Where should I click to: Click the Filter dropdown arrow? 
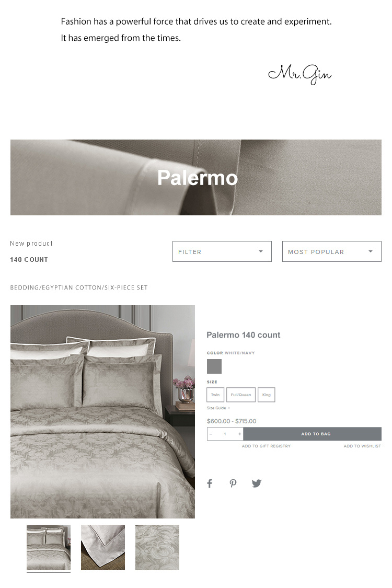(261, 251)
